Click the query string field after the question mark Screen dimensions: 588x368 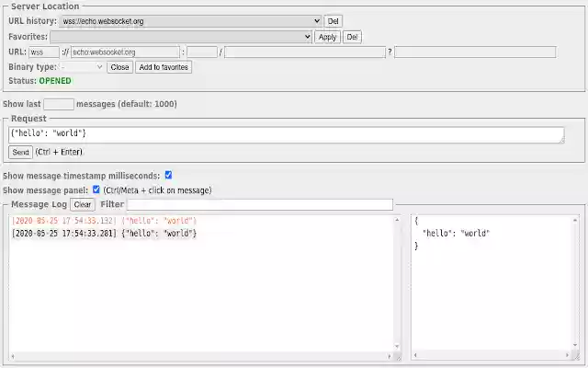point(475,52)
